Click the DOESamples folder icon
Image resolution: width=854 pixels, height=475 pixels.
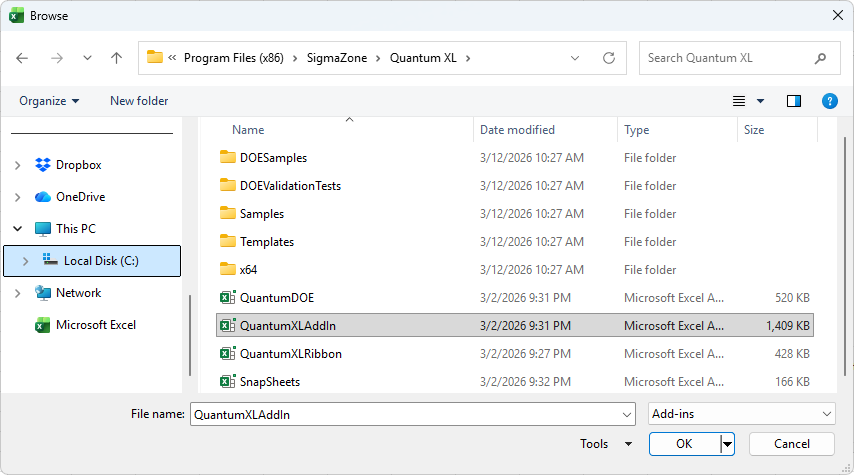[x=228, y=157]
